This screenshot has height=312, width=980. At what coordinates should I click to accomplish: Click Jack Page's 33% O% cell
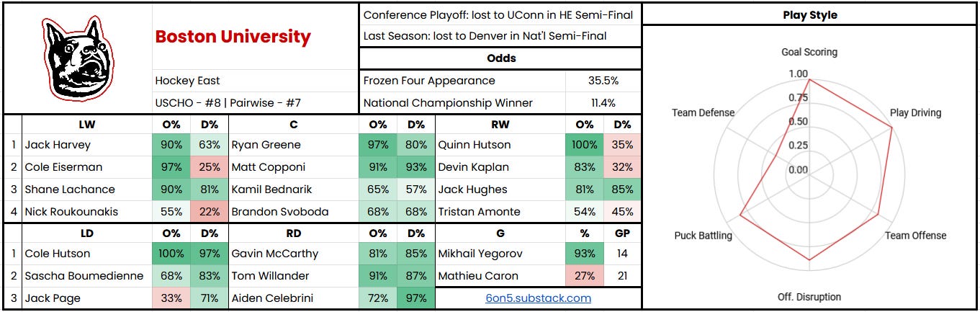171,298
